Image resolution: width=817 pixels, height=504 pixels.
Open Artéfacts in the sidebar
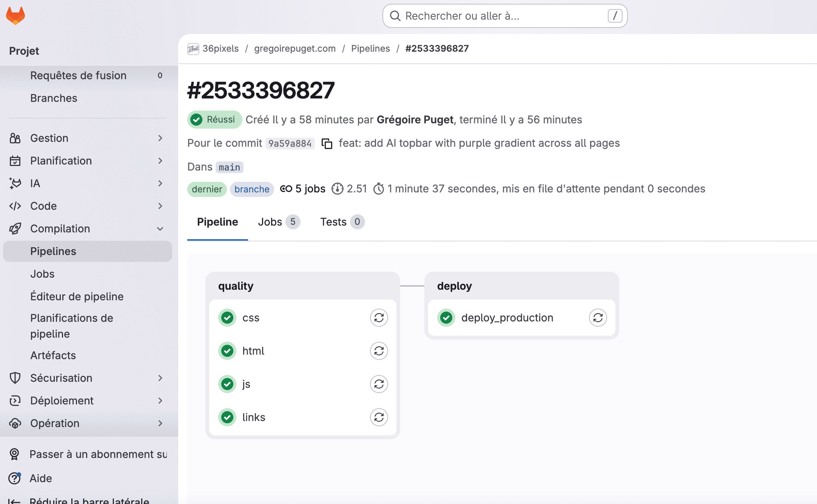coord(88,355)
